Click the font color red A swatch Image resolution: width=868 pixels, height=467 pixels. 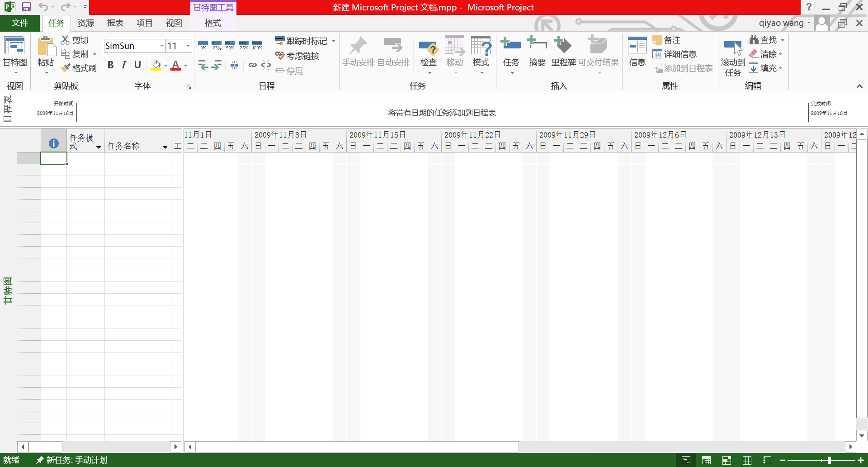[x=176, y=65]
